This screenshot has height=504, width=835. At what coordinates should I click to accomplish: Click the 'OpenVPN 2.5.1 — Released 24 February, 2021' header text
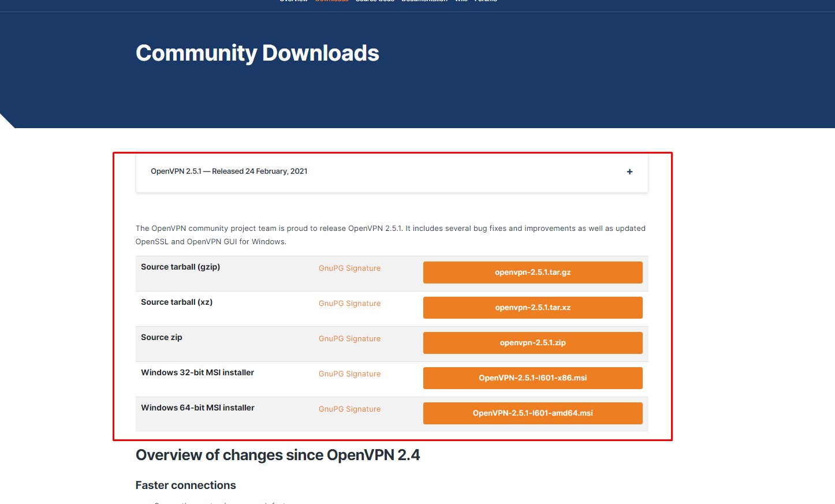point(229,171)
